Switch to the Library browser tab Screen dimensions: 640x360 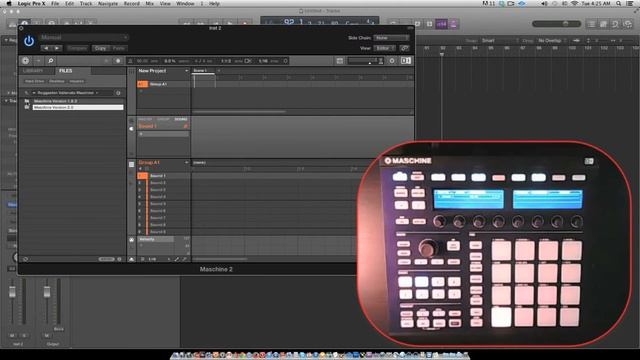(33, 71)
